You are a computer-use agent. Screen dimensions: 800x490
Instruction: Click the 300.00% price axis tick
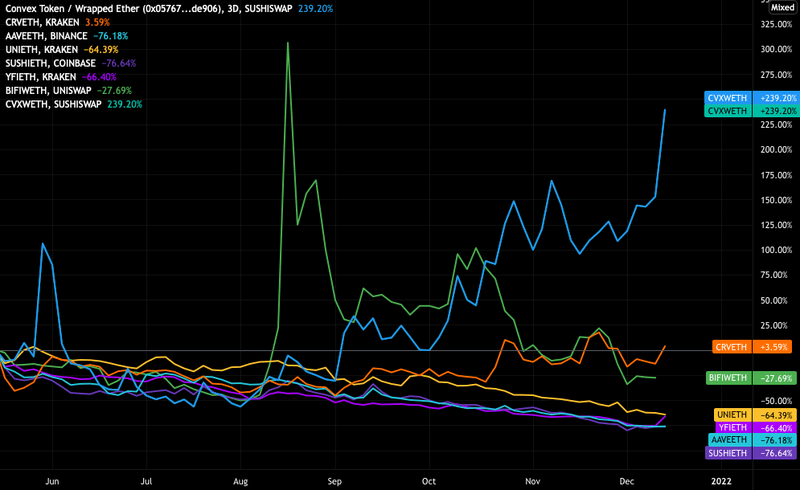tap(776, 49)
